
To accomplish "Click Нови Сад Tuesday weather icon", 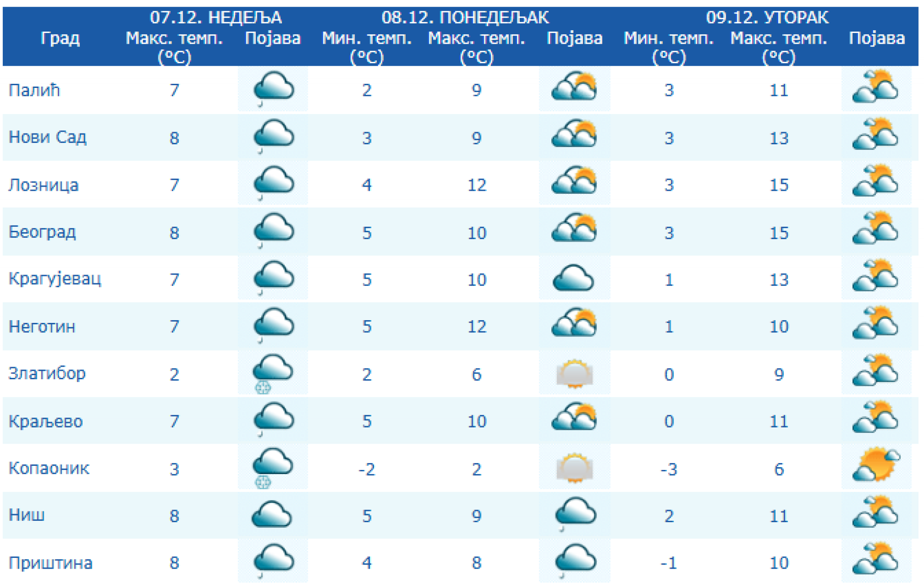I will (x=875, y=135).
